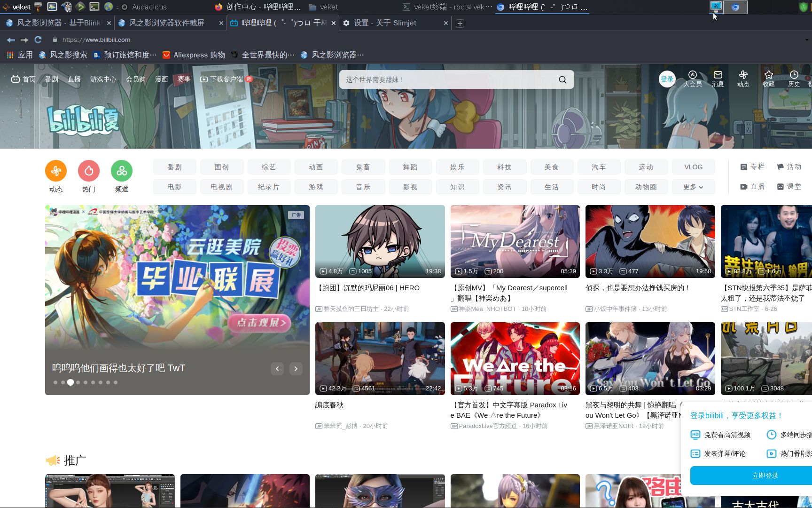Open Aliexpress 购物 bookmark
Screen dimensions: 812x508
coord(194,55)
